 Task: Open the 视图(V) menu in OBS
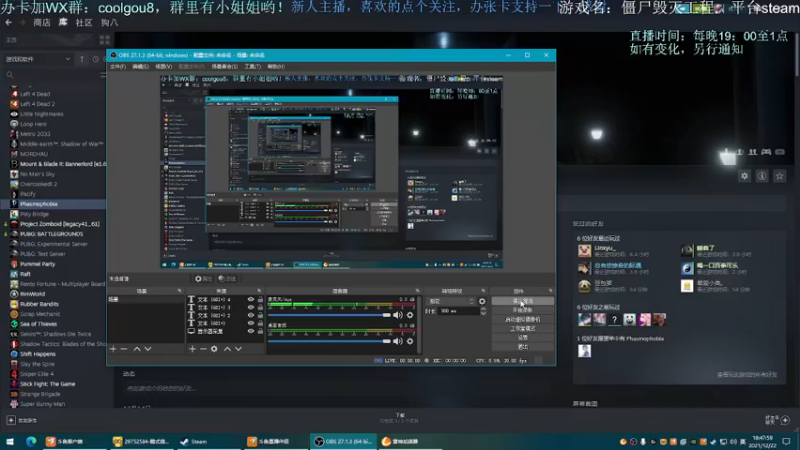[x=164, y=67]
